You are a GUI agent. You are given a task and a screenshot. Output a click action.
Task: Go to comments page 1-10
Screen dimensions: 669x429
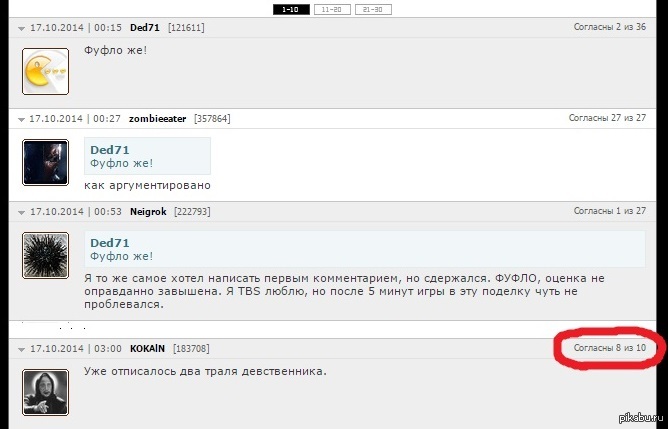pos(291,9)
